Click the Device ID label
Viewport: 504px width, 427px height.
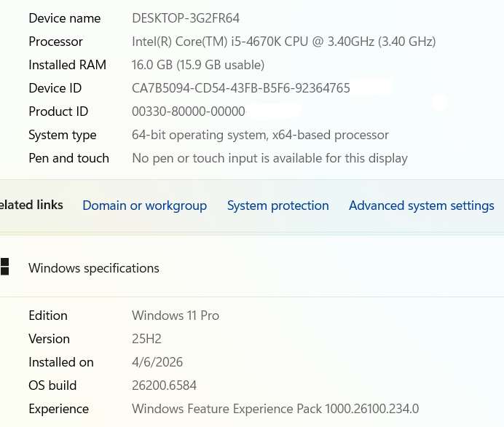tap(55, 88)
